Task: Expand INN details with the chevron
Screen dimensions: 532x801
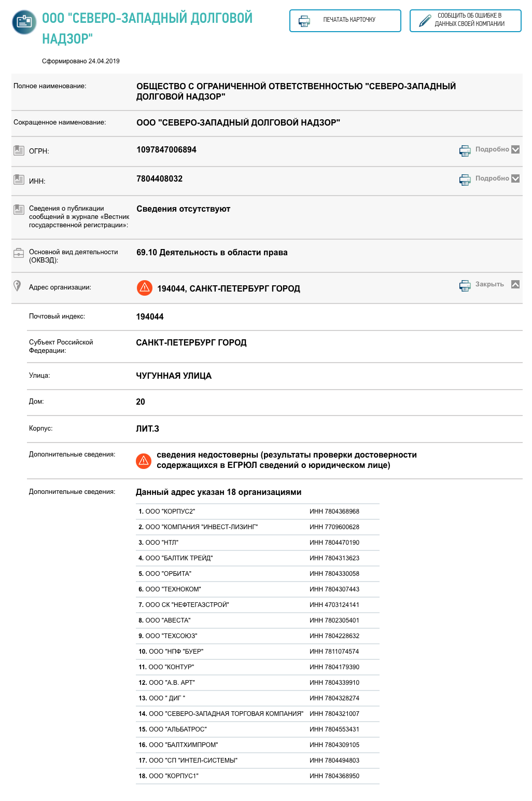Action: click(x=515, y=178)
